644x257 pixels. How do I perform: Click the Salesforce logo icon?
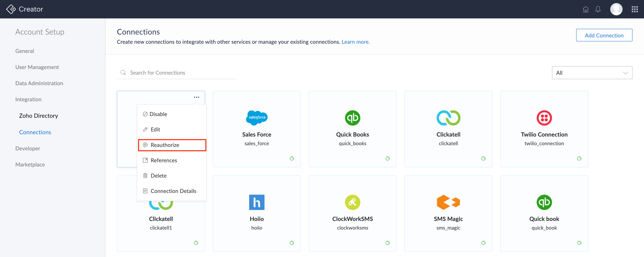point(257,118)
